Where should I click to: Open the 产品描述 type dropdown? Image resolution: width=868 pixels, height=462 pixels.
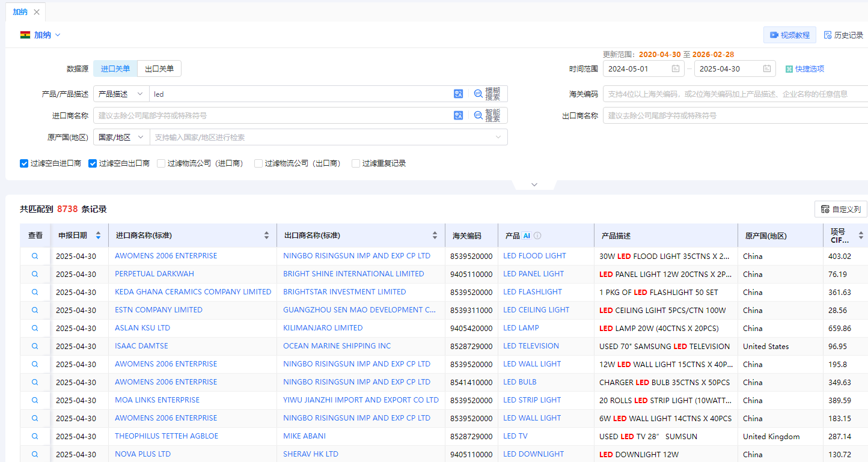click(121, 94)
